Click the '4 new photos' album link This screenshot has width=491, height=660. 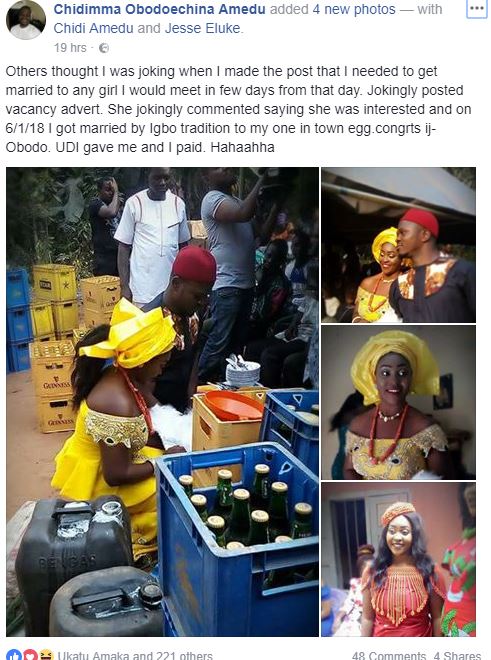(x=354, y=9)
